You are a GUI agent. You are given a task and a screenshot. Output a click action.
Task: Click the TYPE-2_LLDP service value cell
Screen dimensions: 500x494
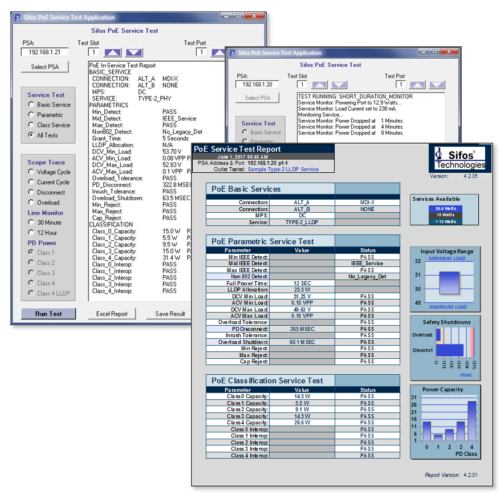(302, 222)
